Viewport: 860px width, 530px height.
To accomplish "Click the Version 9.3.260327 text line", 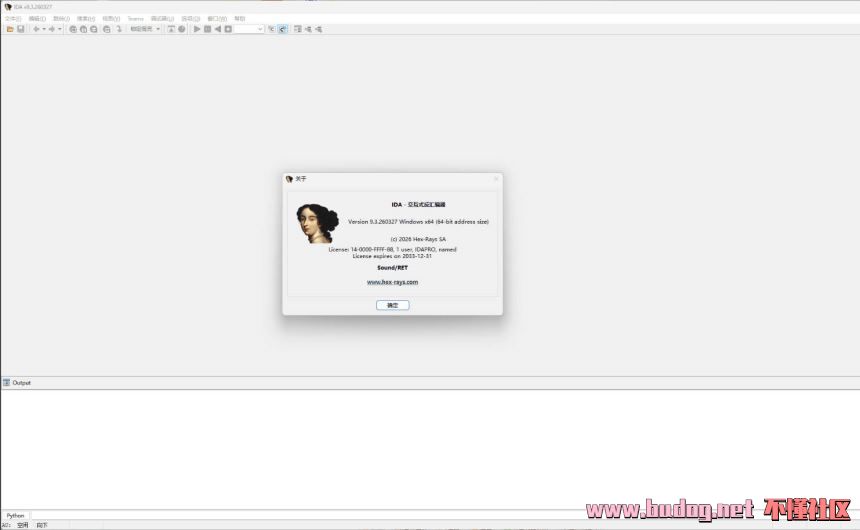I will tap(418, 222).
